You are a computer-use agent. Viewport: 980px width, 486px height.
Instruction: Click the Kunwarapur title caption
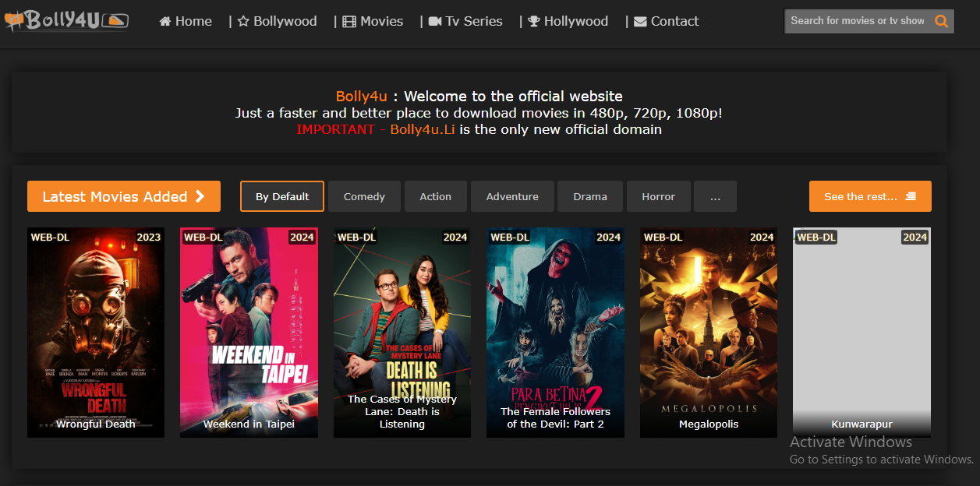[x=861, y=424]
